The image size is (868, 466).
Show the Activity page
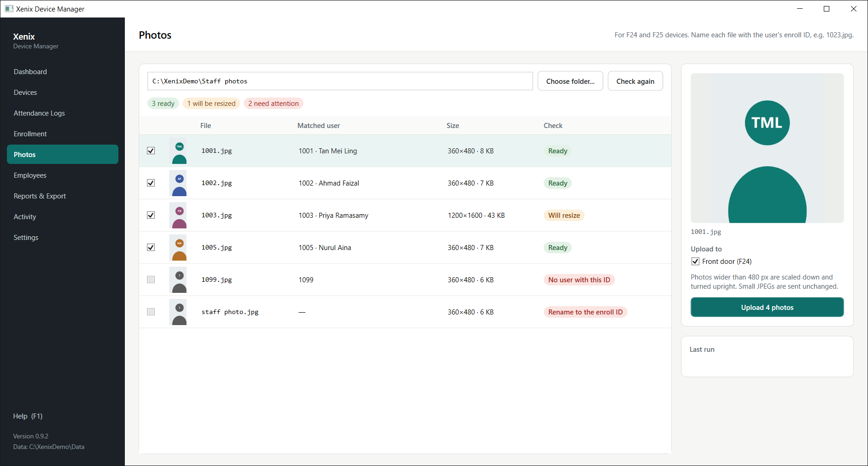[63, 217]
